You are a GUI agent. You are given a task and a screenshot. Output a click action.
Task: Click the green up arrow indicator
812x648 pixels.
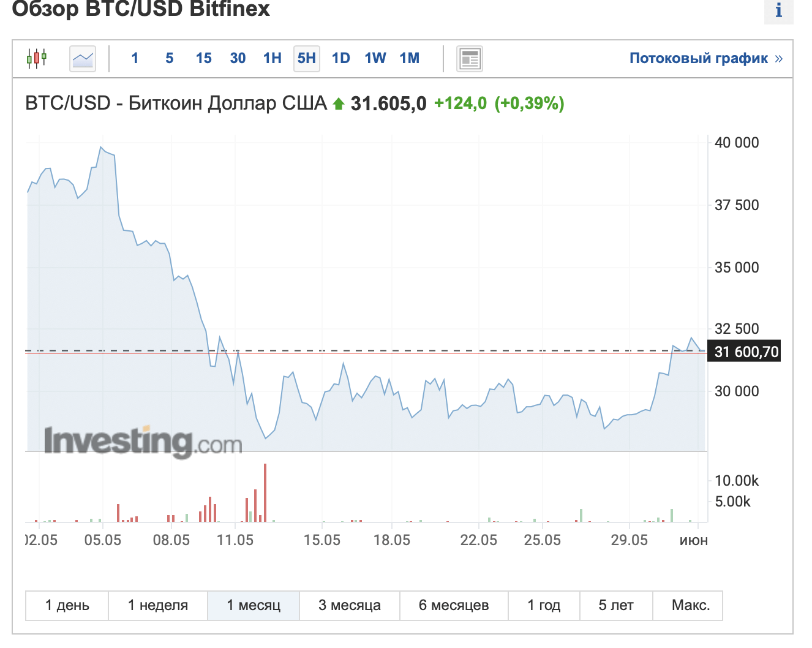point(339,104)
